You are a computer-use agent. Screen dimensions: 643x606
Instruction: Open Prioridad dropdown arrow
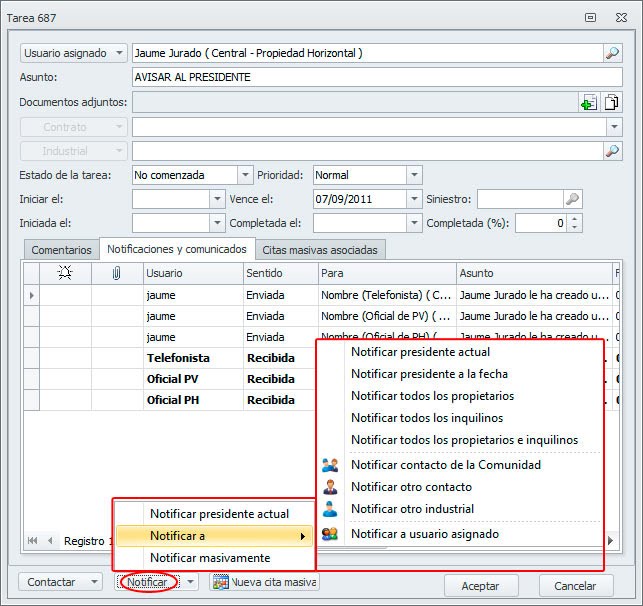tap(414, 175)
